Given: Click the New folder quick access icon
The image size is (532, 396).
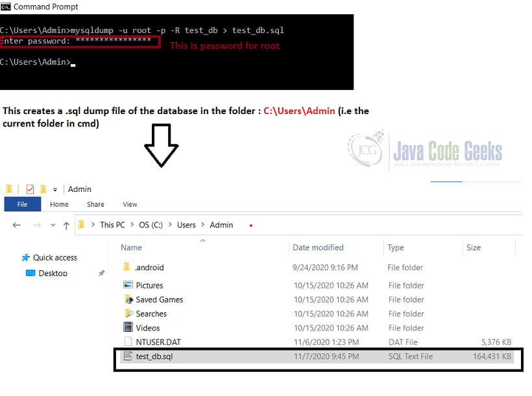Looking at the screenshot, I should pos(43,189).
